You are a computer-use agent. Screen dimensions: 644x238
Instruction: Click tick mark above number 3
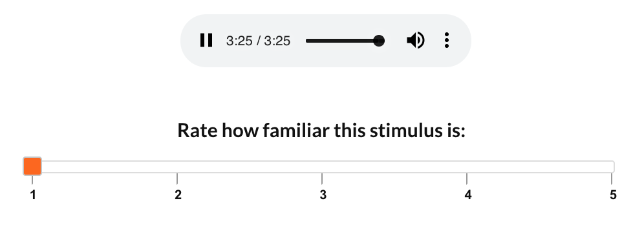point(322,178)
